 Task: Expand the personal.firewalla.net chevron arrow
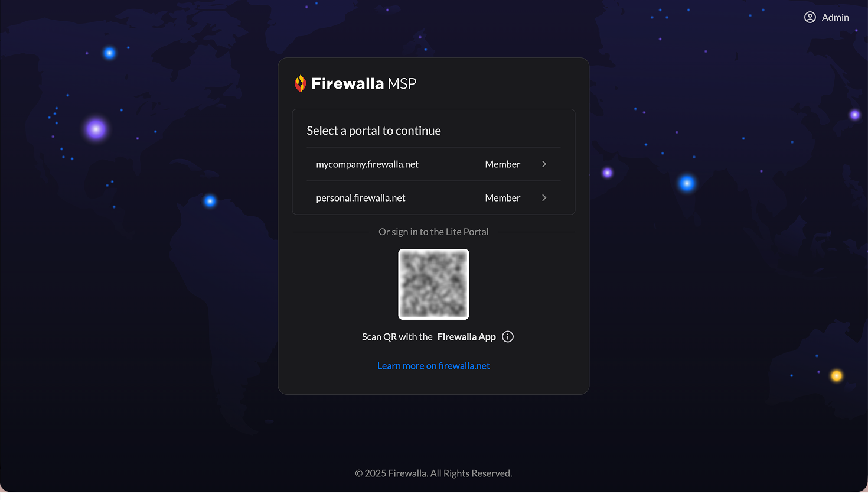544,198
